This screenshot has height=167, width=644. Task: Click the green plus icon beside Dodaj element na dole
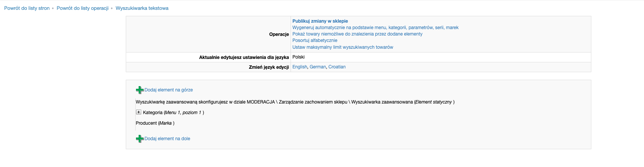140,139
